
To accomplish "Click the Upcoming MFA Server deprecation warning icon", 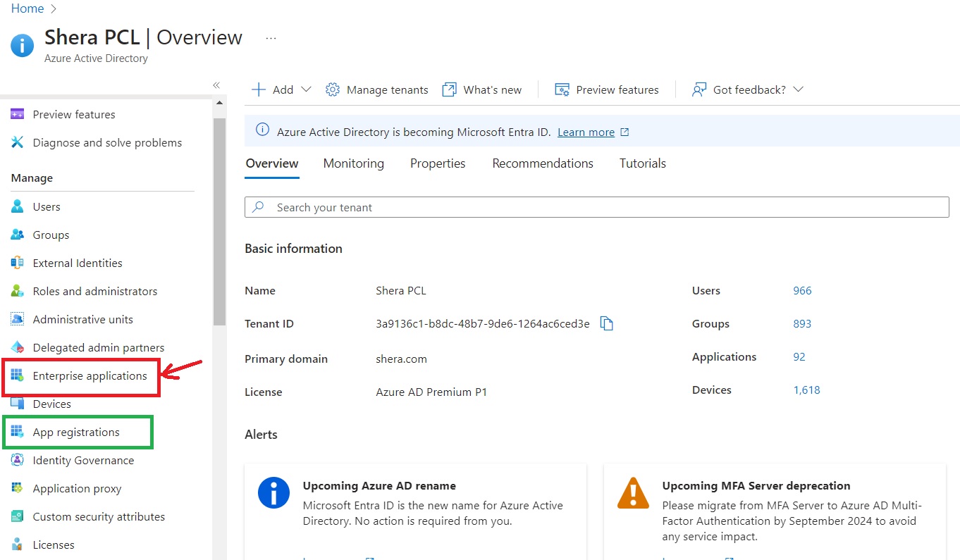I will (x=633, y=493).
